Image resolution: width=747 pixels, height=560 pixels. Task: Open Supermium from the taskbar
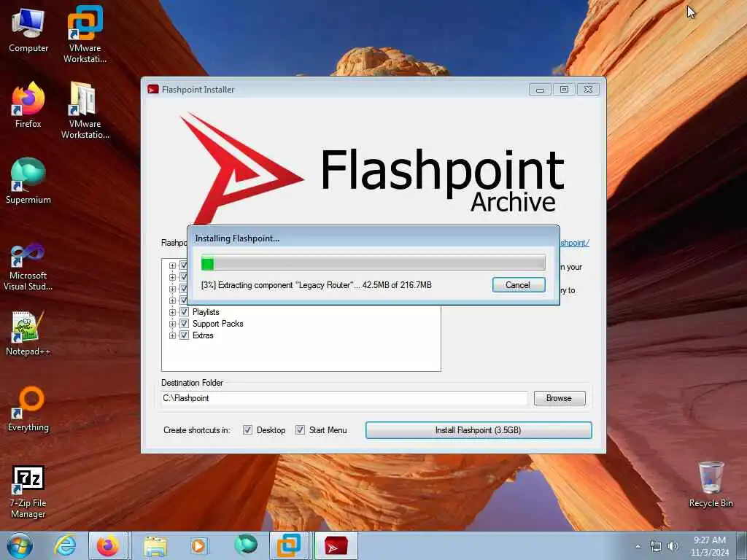point(245,545)
